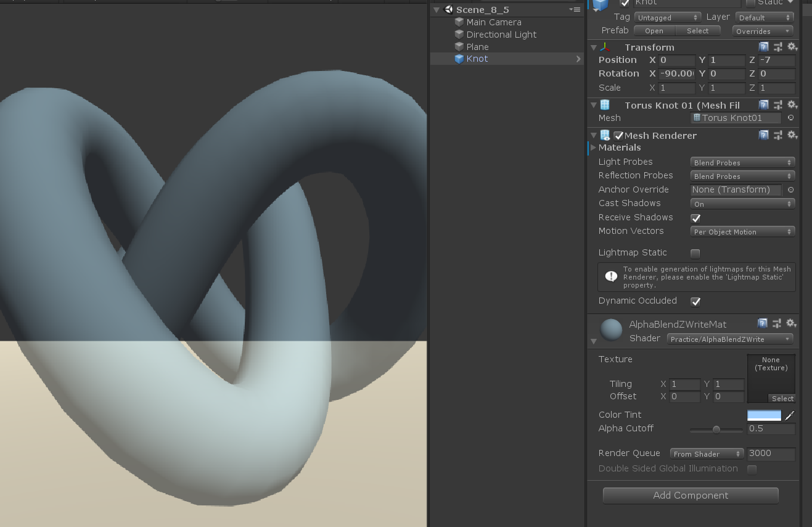Open the Tag dropdown set to Untagged
812x527 pixels.
point(668,17)
